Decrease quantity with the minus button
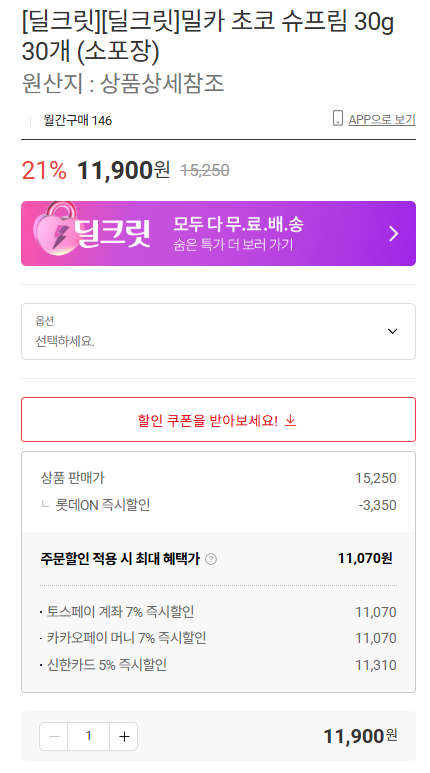This screenshot has height=773, width=430. 54,737
